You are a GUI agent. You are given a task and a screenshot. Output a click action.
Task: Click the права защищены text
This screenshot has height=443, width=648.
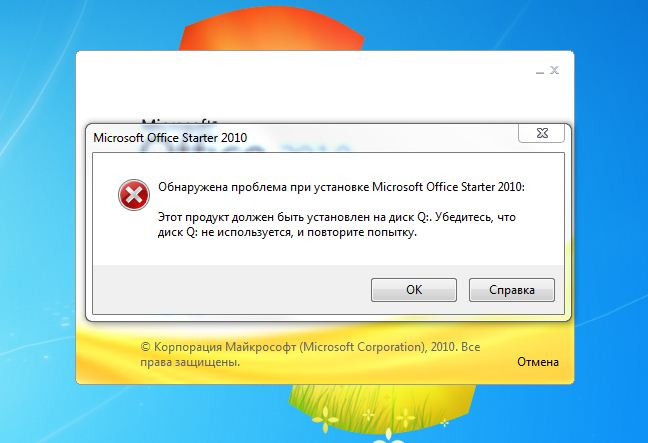(x=190, y=362)
